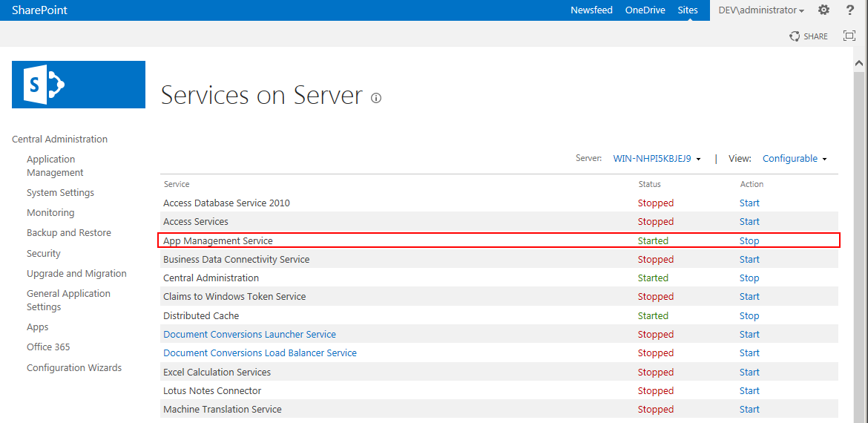
Task: Open Sites in the top bar
Action: (688, 10)
